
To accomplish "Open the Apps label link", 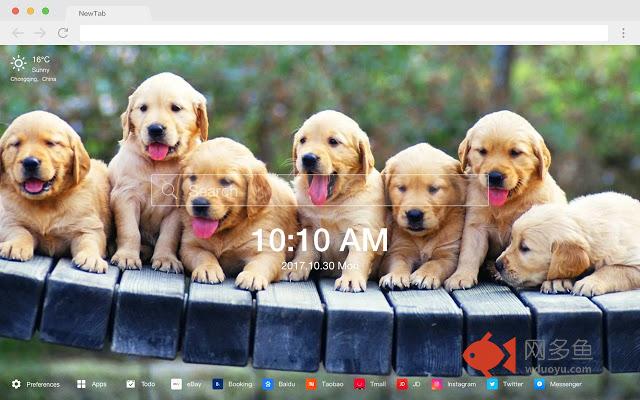I will [99, 384].
